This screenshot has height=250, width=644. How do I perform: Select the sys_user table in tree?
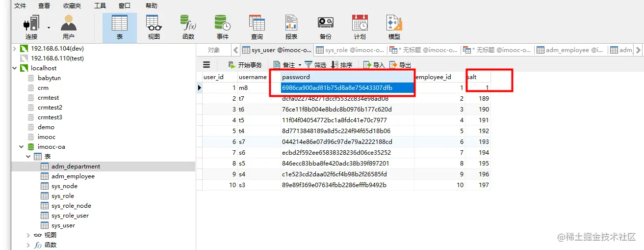tap(63, 225)
